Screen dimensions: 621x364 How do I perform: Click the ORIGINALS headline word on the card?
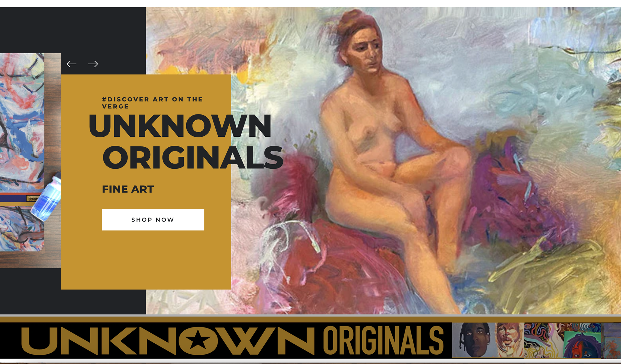(x=193, y=157)
